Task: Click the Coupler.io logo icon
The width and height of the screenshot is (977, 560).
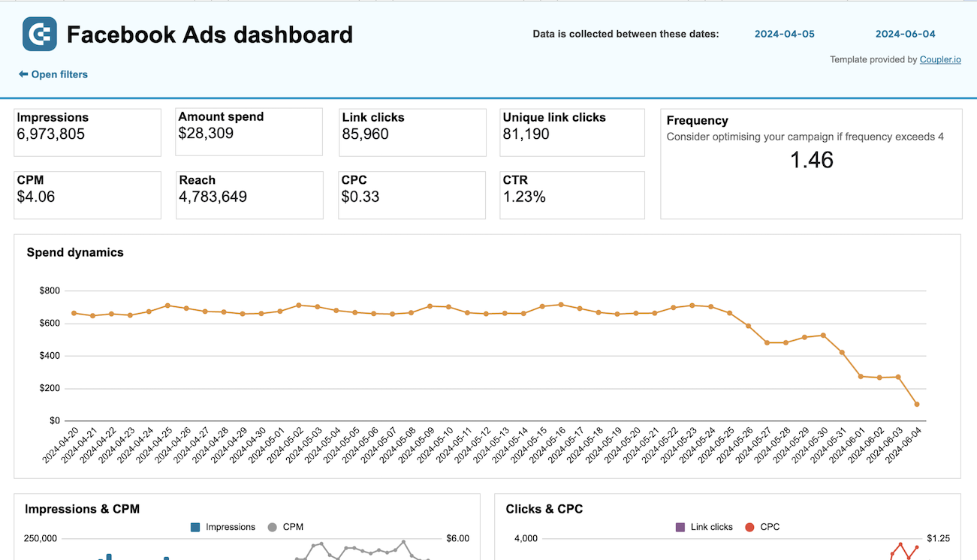Action: (x=39, y=34)
